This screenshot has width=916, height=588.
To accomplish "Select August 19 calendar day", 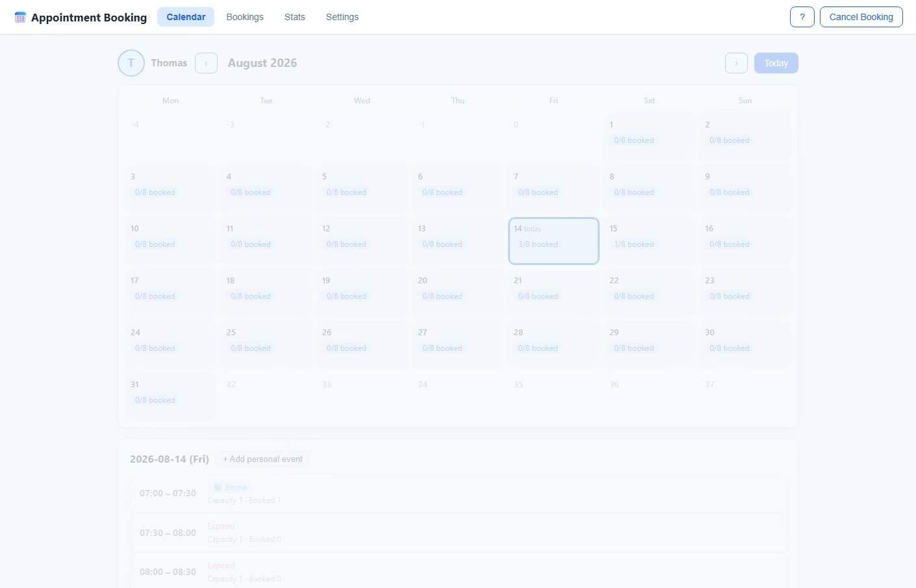I will [362, 293].
